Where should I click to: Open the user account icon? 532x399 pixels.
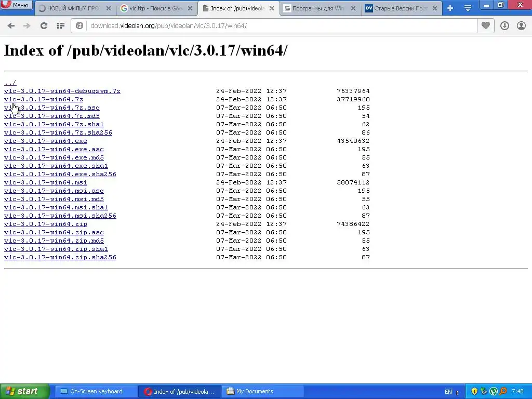coord(521,26)
